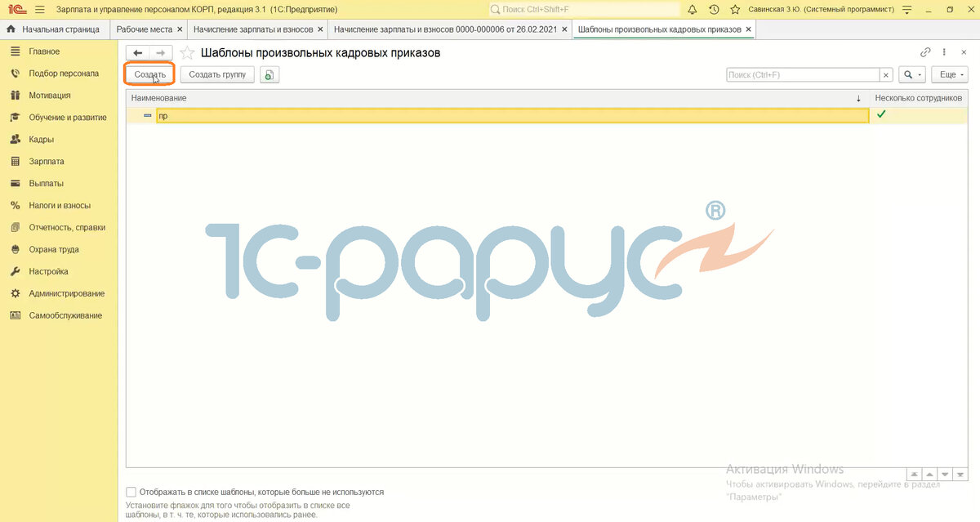Image resolution: width=980 pixels, height=522 pixels.
Task: Open Настройка section
Action: click(x=48, y=271)
